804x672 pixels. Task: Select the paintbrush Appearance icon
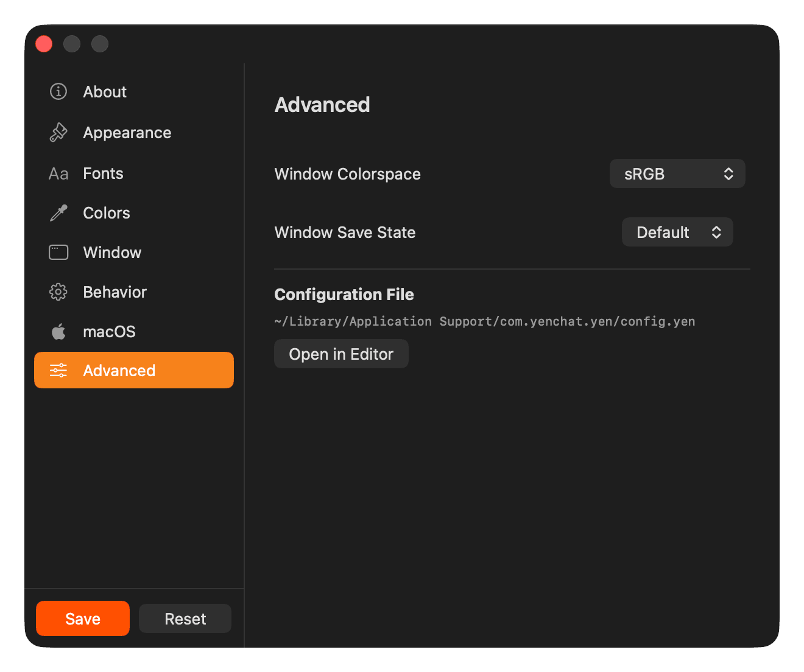click(58, 132)
